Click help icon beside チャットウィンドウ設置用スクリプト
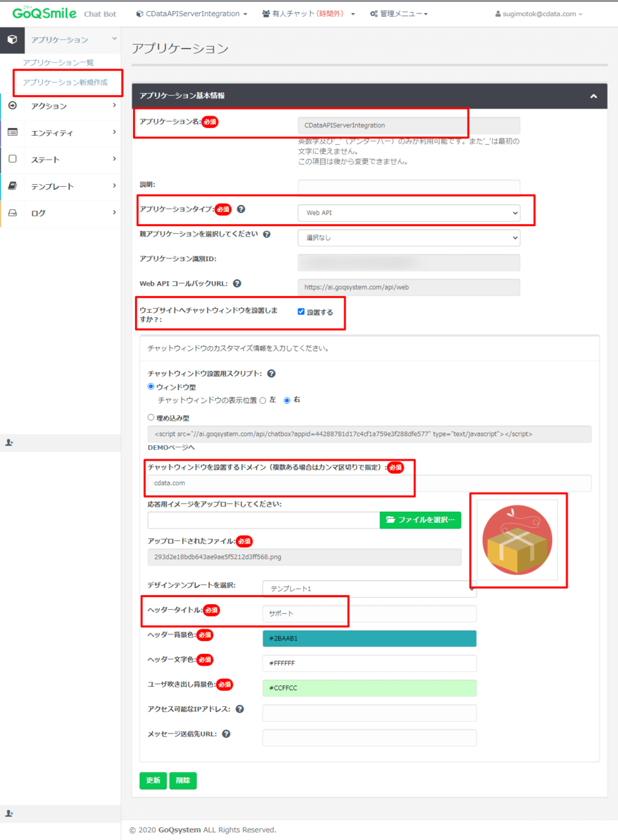This screenshot has width=618, height=840. (x=272, y=374)
